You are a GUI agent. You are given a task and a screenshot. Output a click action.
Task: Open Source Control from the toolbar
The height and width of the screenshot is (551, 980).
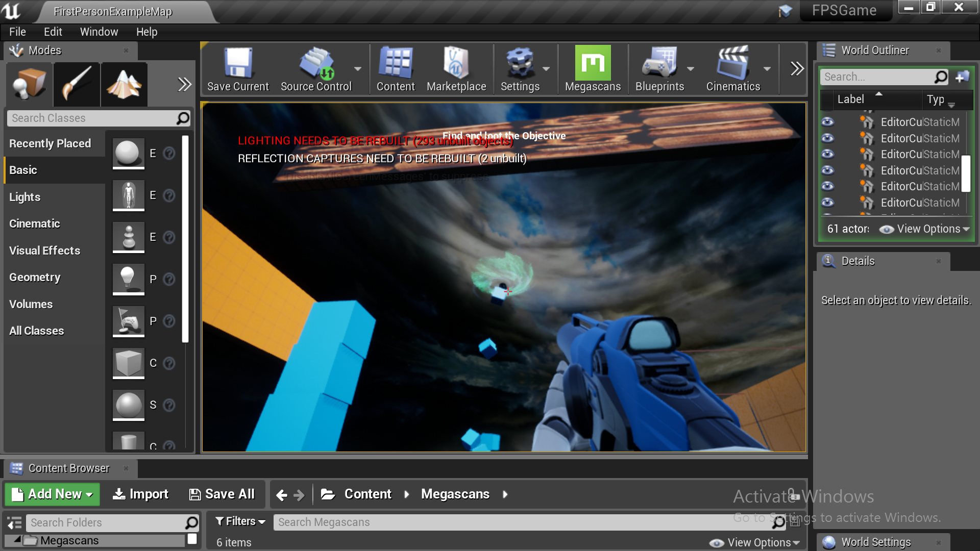pos(316,69)
